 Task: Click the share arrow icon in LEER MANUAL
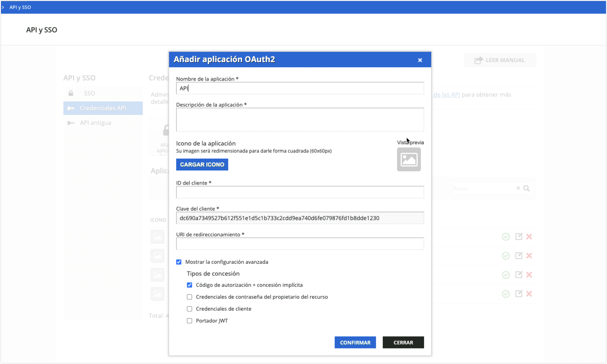coord(478,60)
